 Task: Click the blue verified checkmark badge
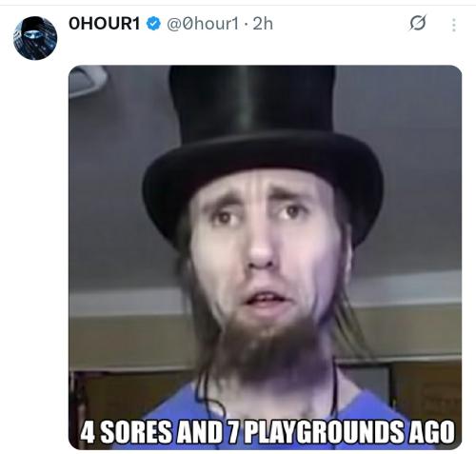coord(153,24)
